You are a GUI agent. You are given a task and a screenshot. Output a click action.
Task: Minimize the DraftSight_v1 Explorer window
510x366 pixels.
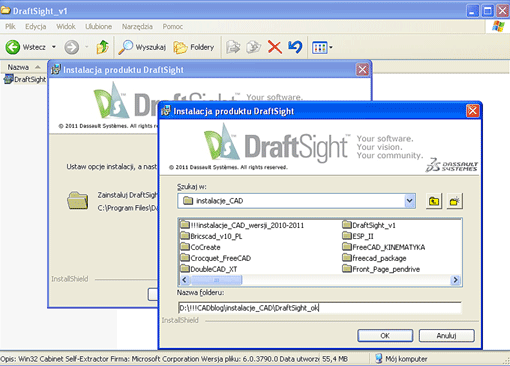tap(472, 11)
